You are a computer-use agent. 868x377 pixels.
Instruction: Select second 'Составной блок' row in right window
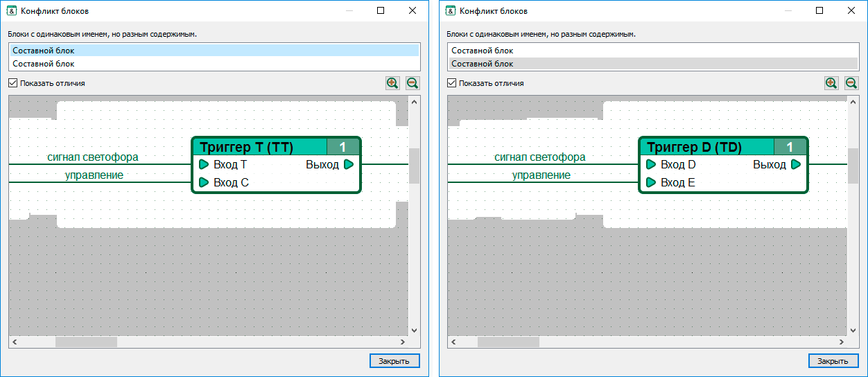[653, 63]
